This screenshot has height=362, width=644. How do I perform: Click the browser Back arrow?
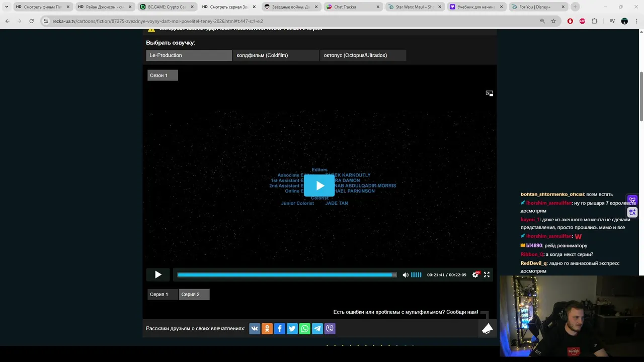tap(7, 21)
